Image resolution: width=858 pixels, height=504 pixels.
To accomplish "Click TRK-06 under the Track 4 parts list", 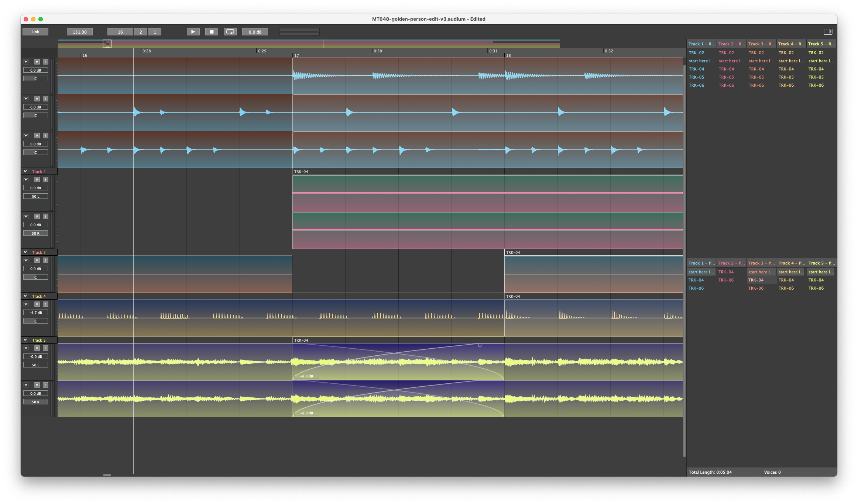I will pyautogui.click(x=786, y=288).
